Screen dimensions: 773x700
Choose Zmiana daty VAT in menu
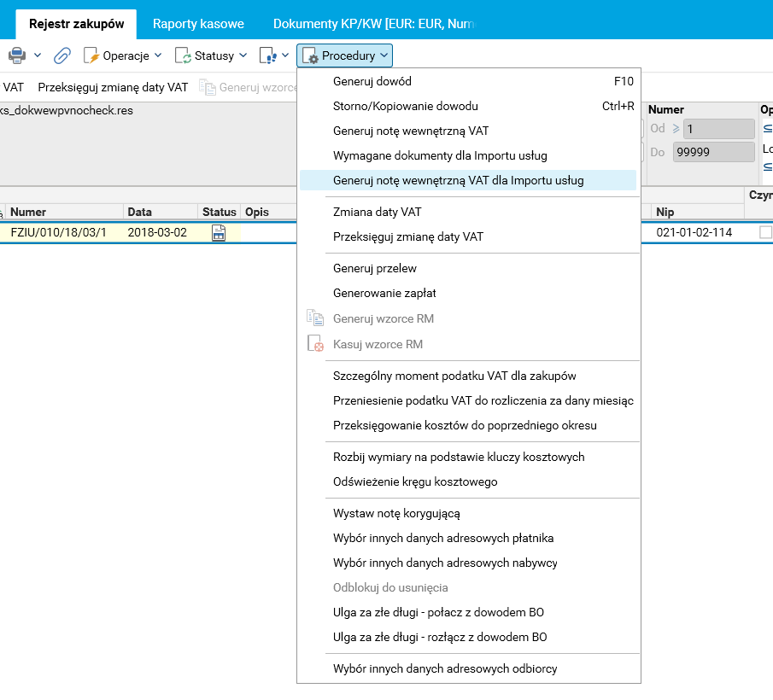468,212
